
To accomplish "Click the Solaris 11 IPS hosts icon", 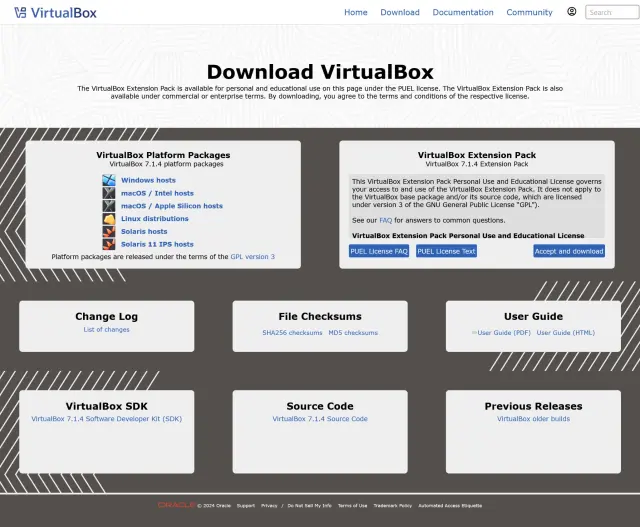I will tap(109, 244).
